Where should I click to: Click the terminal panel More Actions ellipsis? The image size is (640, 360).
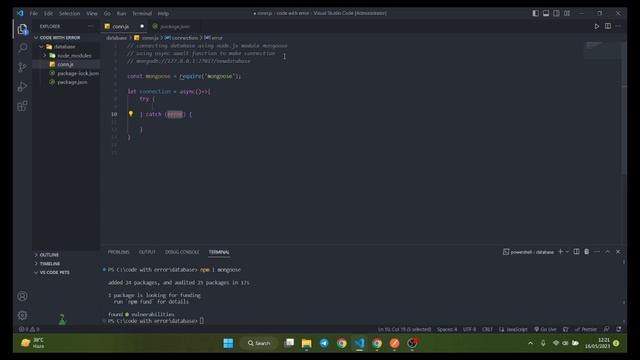tap(597, 252)
